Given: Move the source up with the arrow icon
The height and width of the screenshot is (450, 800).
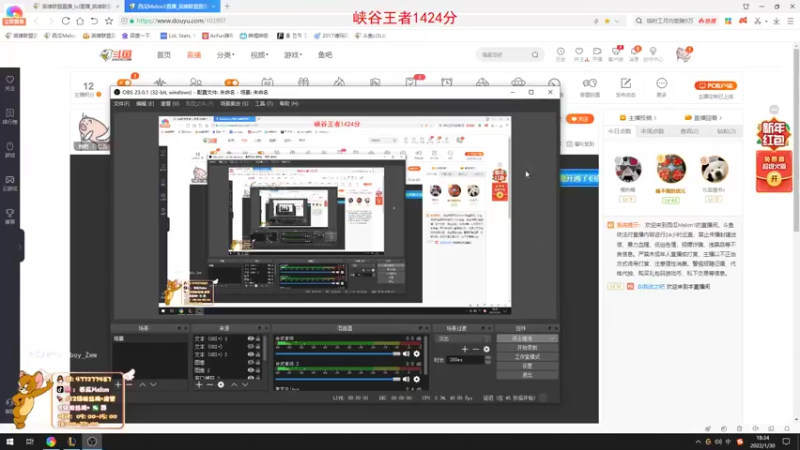Looking at the screenshot, I should click(x=234, y=384).
